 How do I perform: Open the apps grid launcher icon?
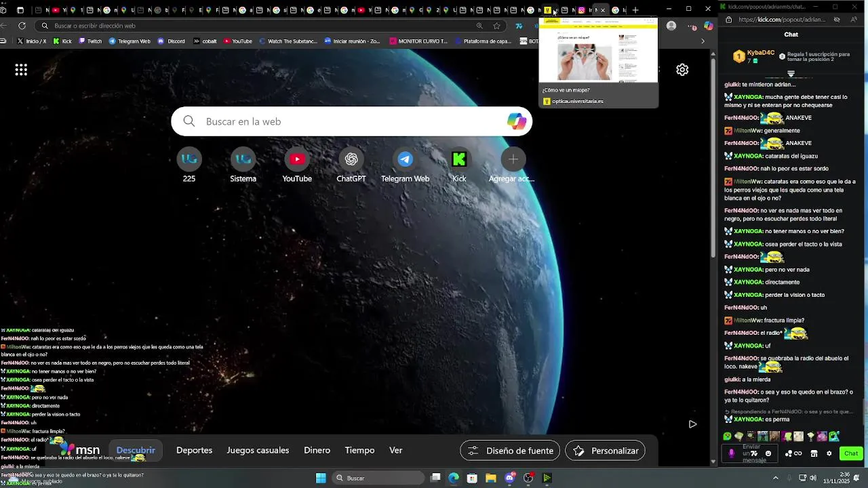[21, 70]
